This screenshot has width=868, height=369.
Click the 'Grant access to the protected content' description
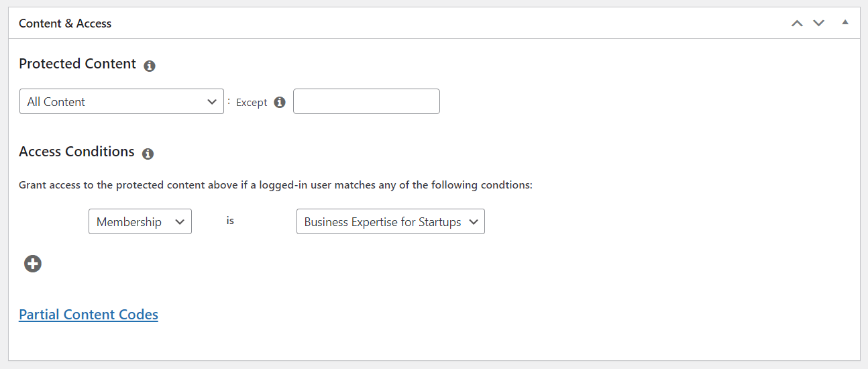[x=276, y=184]
